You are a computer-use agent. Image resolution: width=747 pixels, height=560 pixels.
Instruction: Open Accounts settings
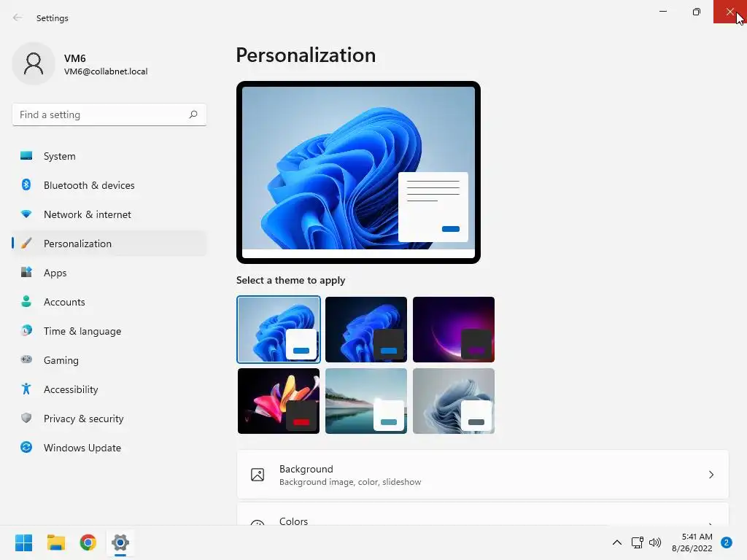point(109,301)
